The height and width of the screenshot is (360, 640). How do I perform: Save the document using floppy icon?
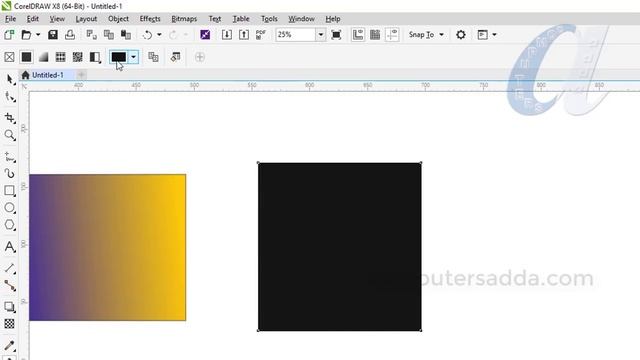53,35
